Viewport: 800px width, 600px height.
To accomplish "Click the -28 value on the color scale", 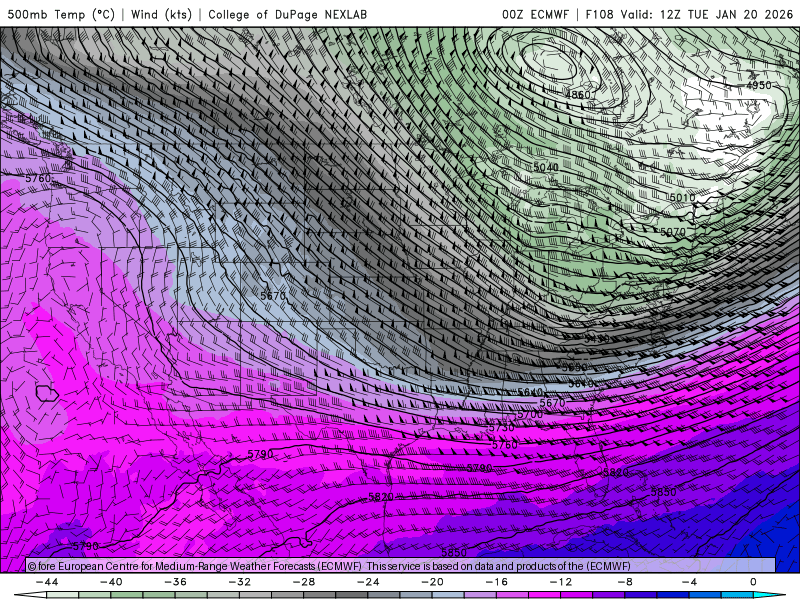I will pyautogui.click(x=304, y=582).
